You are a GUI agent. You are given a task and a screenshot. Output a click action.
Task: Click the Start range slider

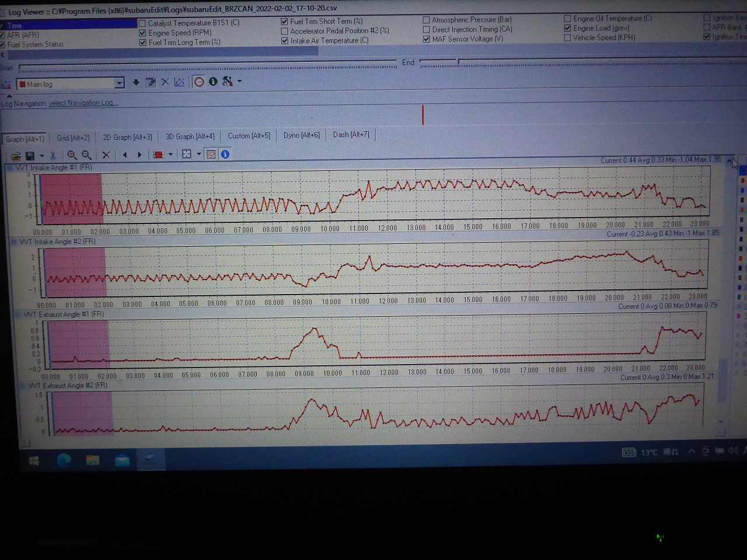(207, 65)
